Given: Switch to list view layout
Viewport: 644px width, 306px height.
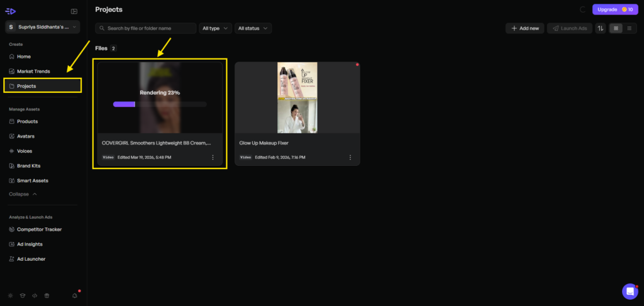Looking at the screenshot, I should [x=629, y=28].
